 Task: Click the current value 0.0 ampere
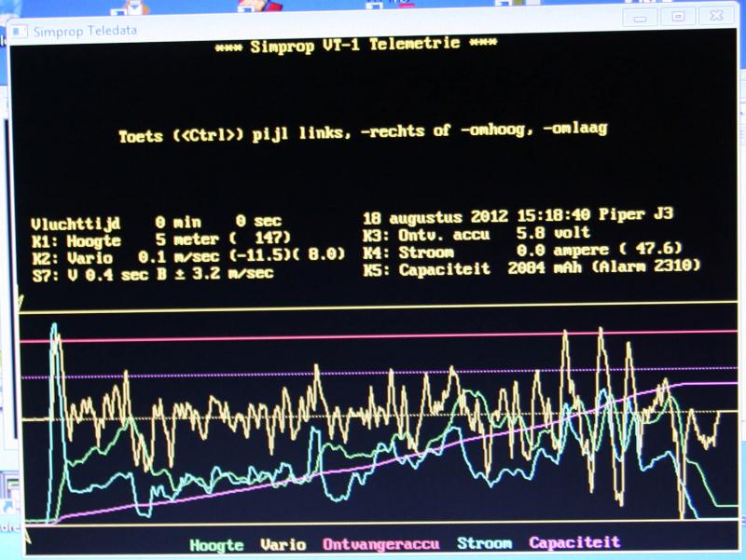563,250
